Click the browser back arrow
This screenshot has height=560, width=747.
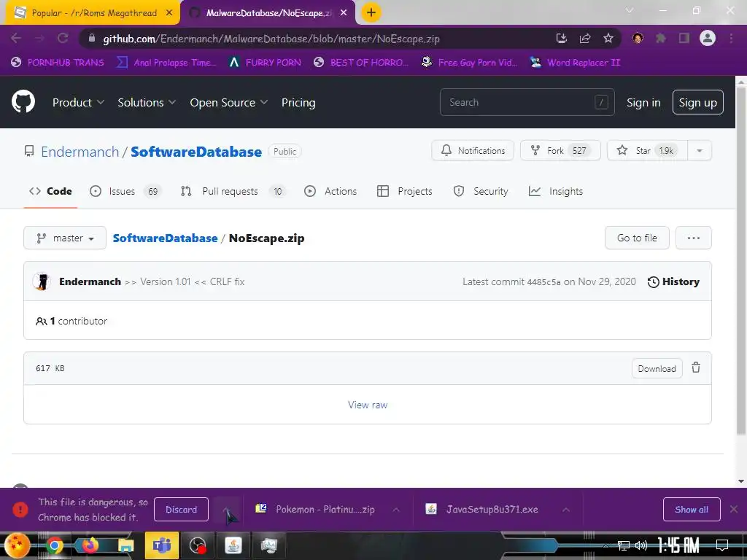[x=16, y=38]
